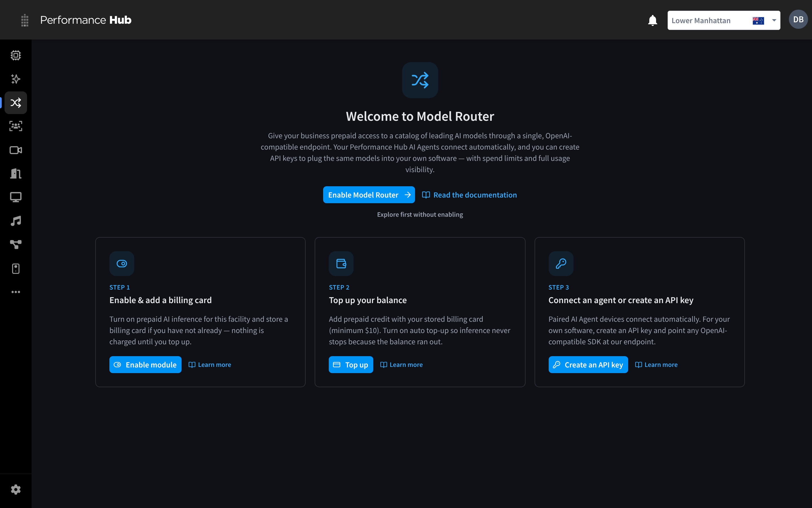812x508 pixels.
Task: Click the Top up button
Action: (351, 365)
